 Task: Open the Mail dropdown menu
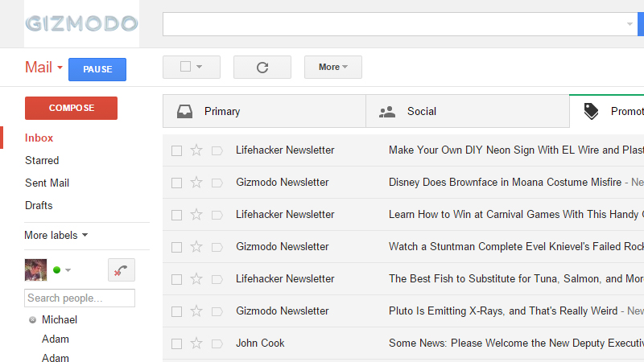43,68
